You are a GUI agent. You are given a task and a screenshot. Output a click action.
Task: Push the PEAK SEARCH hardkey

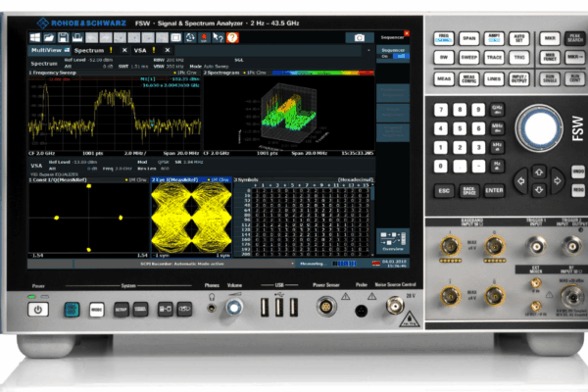tap(575, 38)
